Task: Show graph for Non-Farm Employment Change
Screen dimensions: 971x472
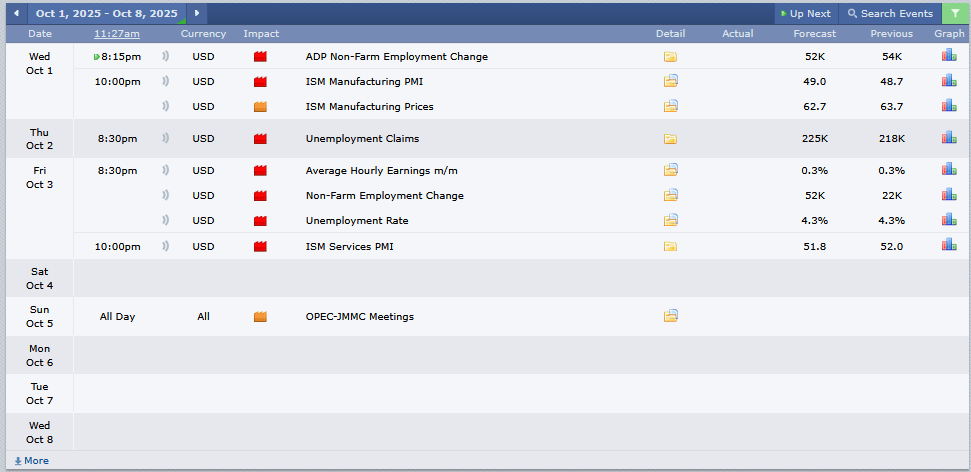Action: click(x=948, y=195)
